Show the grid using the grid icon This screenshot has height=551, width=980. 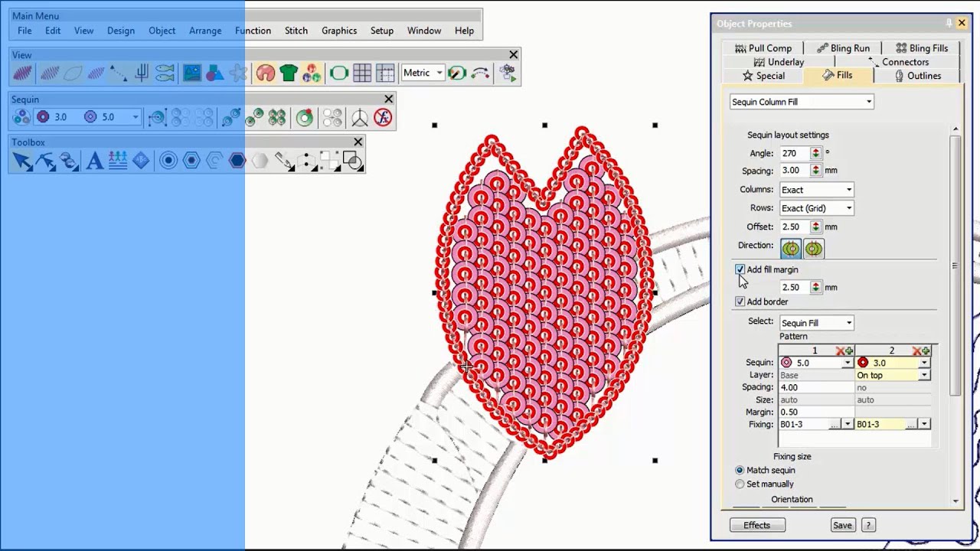pyautogui.click(x=362, y=73)
